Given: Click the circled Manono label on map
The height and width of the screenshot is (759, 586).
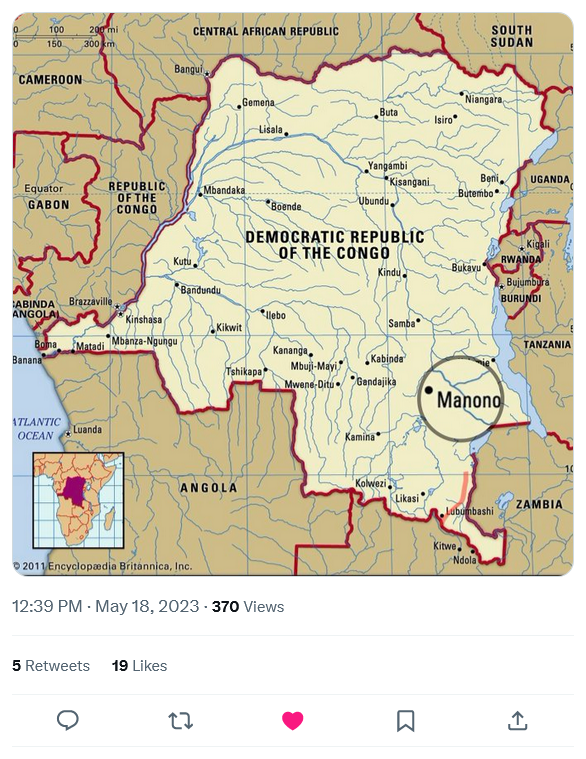Looking at the screenshot, I should [468, 400].
